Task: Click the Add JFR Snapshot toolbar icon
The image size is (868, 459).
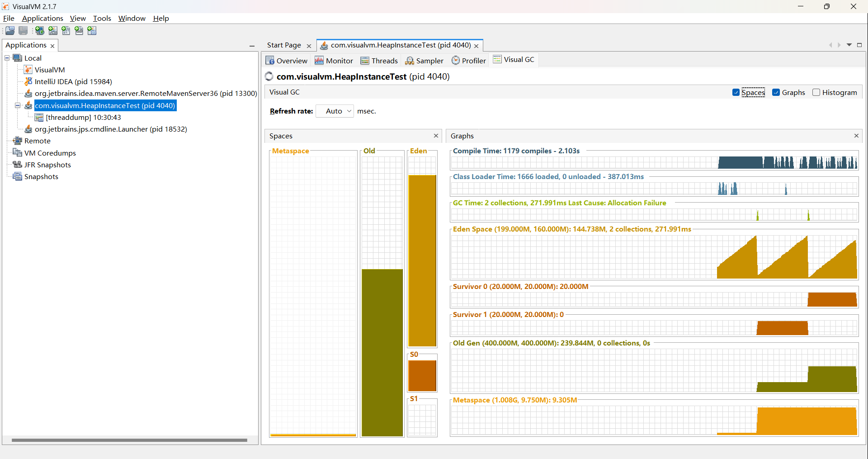Action: point(79,31)
